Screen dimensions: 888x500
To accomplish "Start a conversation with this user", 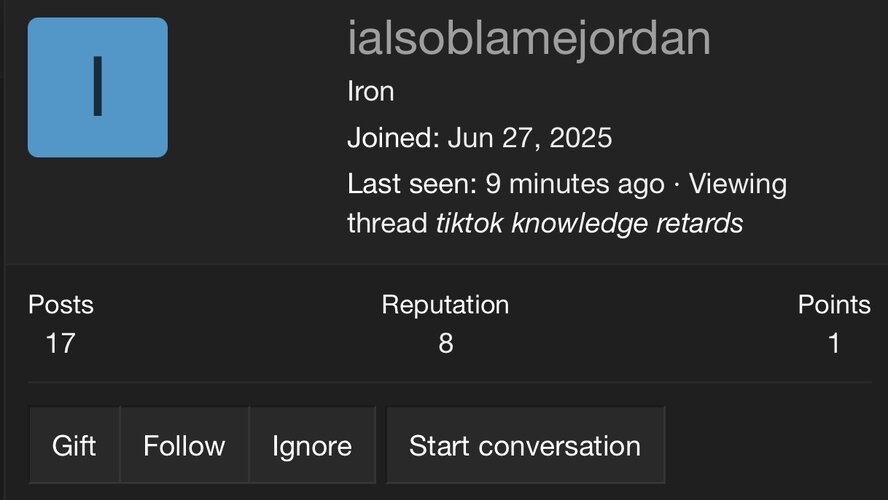I will (x=525, y=445).
